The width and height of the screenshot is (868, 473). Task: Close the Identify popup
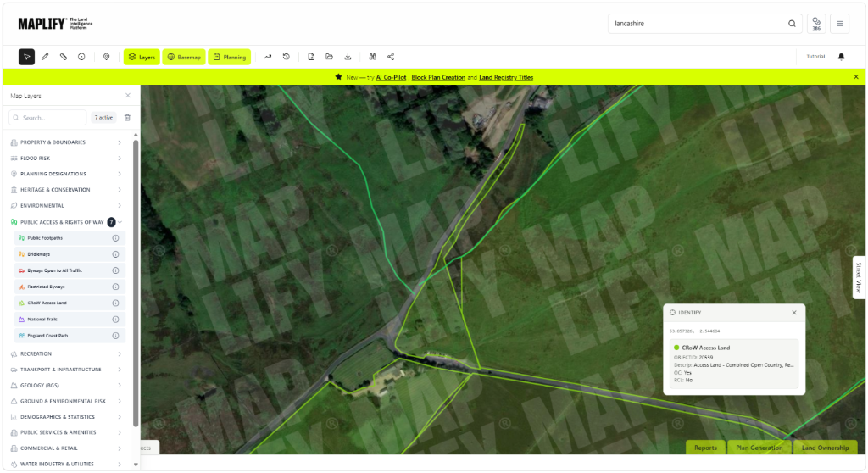click(794, 313)
